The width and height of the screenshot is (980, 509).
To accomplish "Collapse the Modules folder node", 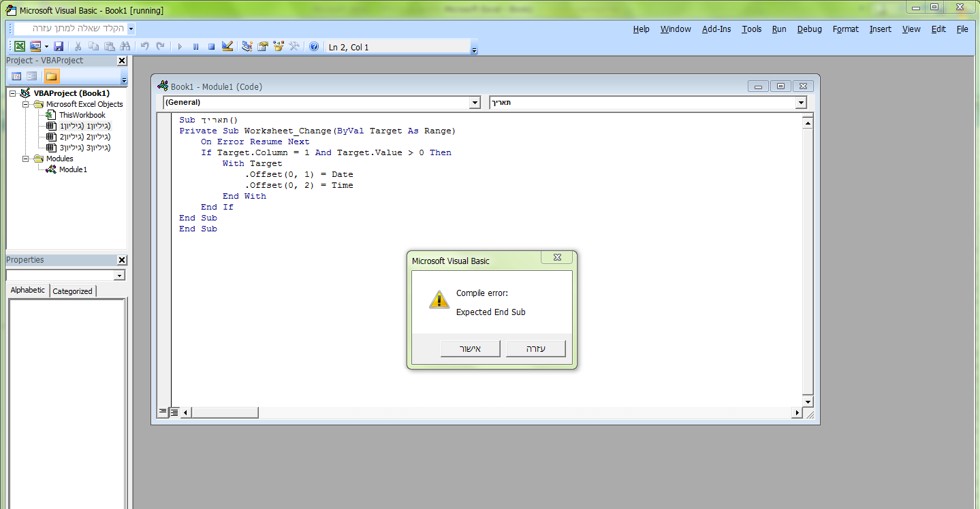I will click(x=26, y=159).
